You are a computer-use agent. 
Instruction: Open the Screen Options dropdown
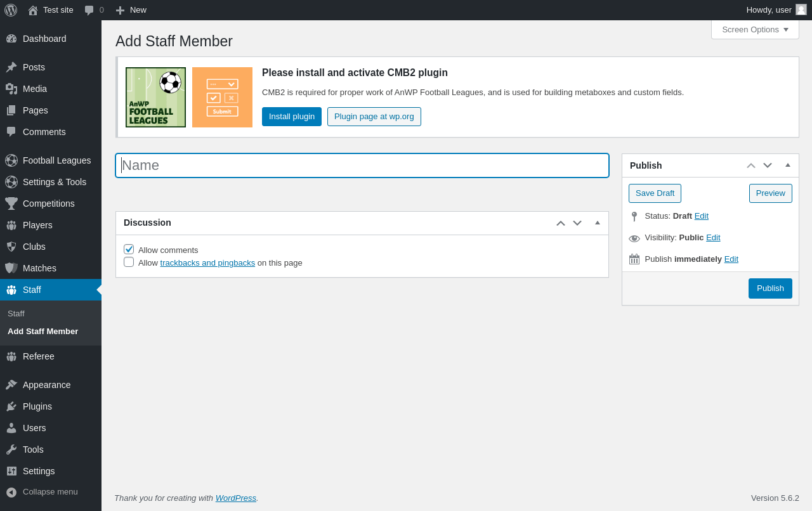pyautogui.click(x=755, y=29)
